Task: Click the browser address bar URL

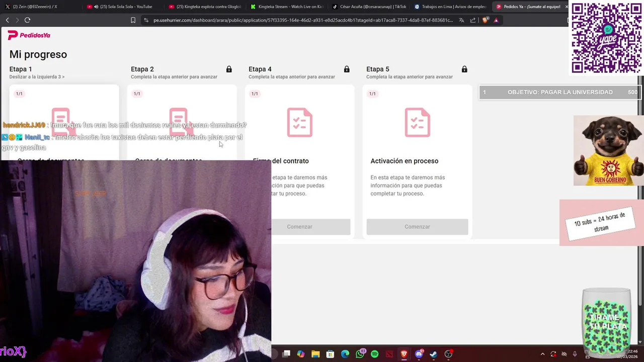Action: (x=303, y=20)
